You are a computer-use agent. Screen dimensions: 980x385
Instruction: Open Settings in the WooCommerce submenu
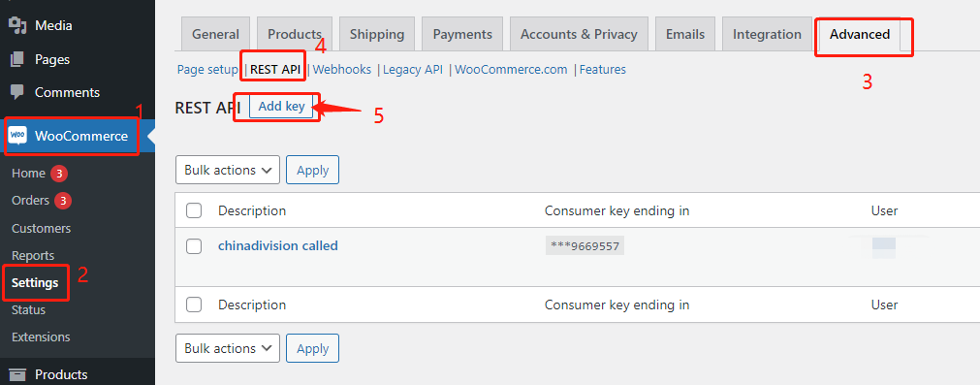pyautogui.click(x=35, y=282)
